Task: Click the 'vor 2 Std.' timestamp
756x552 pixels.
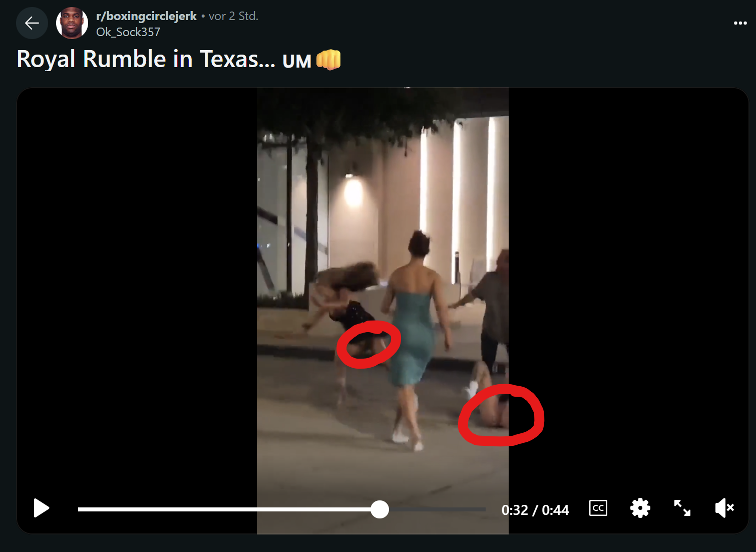Action: point(233,16)
